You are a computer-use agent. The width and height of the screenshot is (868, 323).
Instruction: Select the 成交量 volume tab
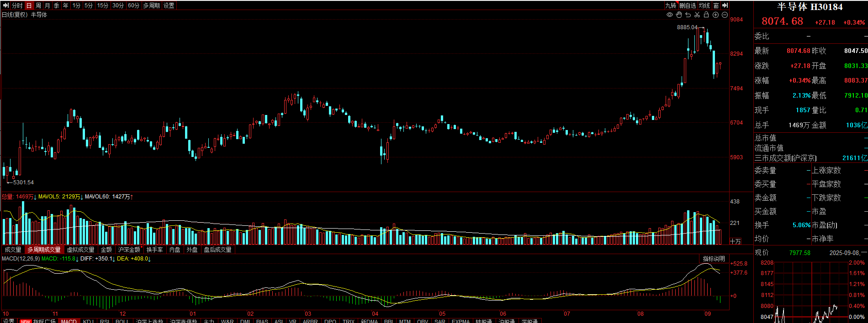pyautogui.click(x=13, y=250)
